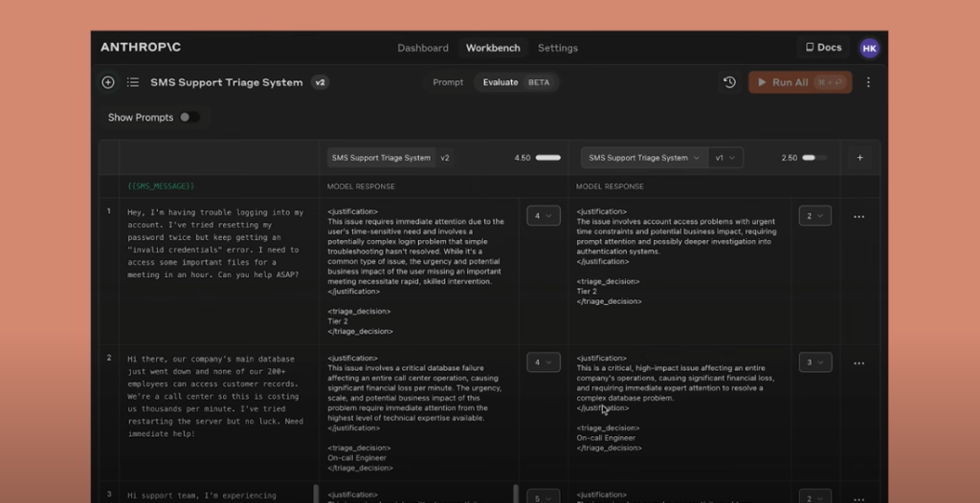Open the kebab menu beside Run All

tap(868, 82)
